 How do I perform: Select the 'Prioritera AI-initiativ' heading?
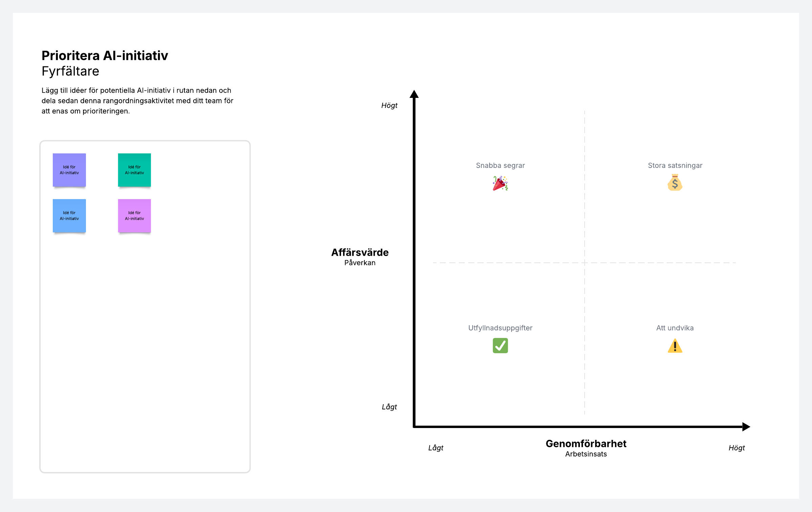pos(105,56)
